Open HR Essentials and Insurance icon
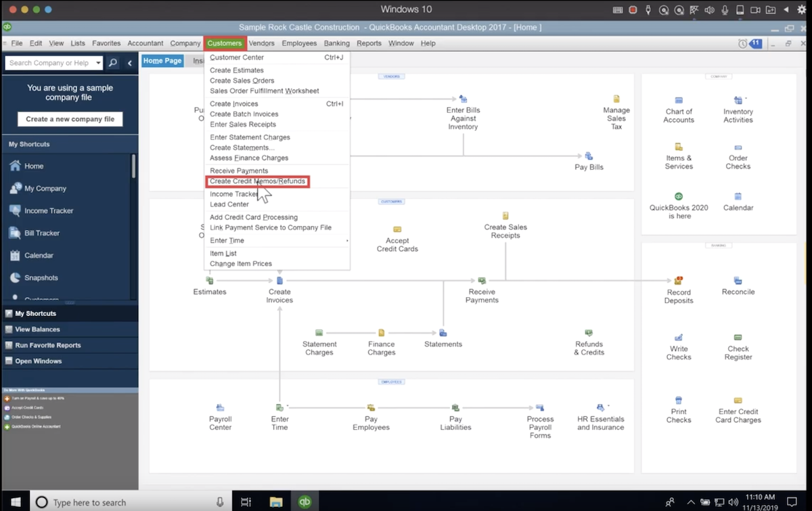Screen dimensions: 812x511 click(x=600, y=407)
